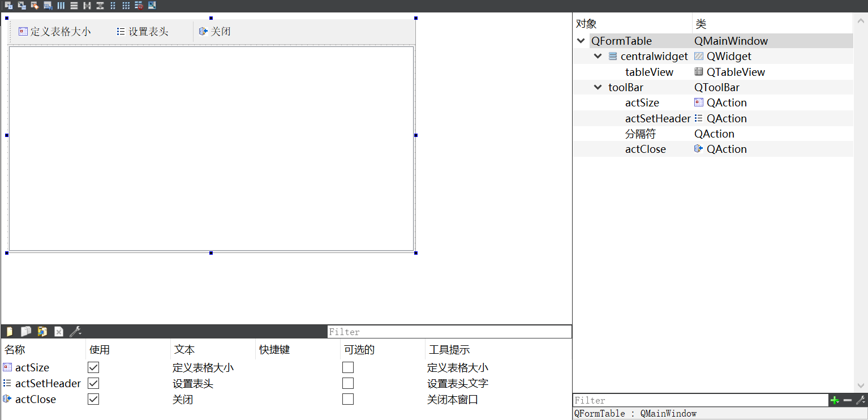868x420 pixels.
Task: Switch to Edit Buddies mode
Action: (x=35, y=6)
